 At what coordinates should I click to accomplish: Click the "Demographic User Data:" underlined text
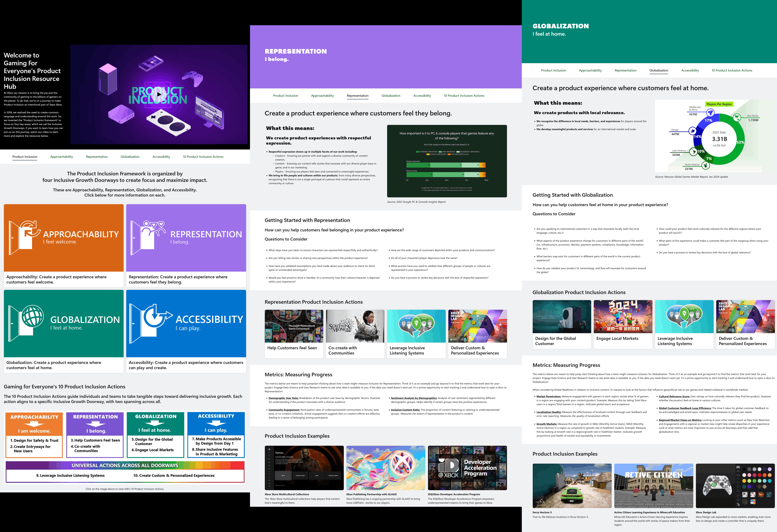click(x=284, y=398)
